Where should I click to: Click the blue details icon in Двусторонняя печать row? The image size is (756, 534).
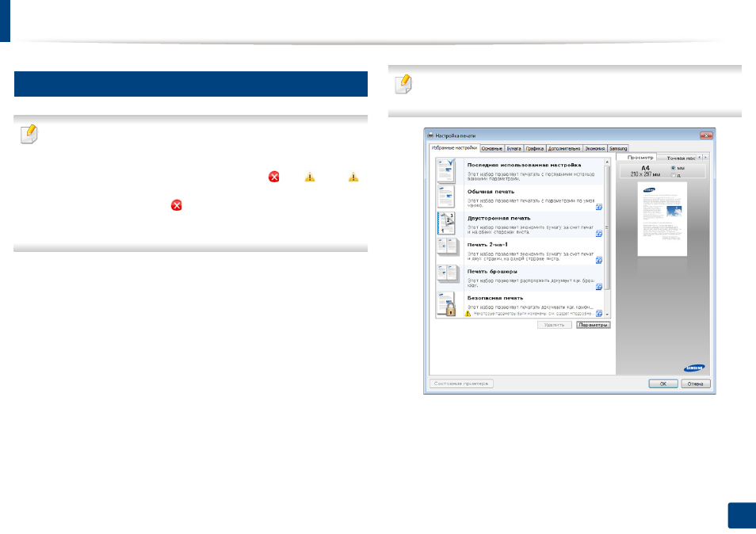599,233
